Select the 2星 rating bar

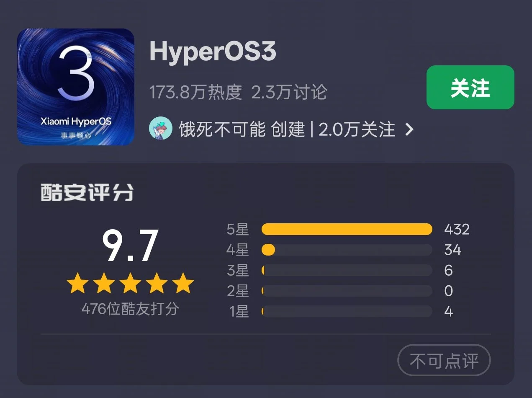point(347,291)
